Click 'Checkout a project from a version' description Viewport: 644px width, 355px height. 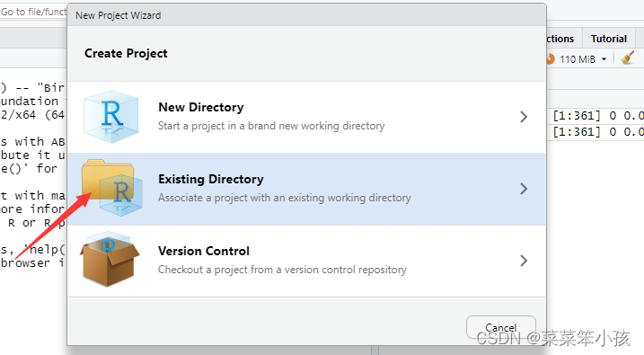tap(282, 270)
